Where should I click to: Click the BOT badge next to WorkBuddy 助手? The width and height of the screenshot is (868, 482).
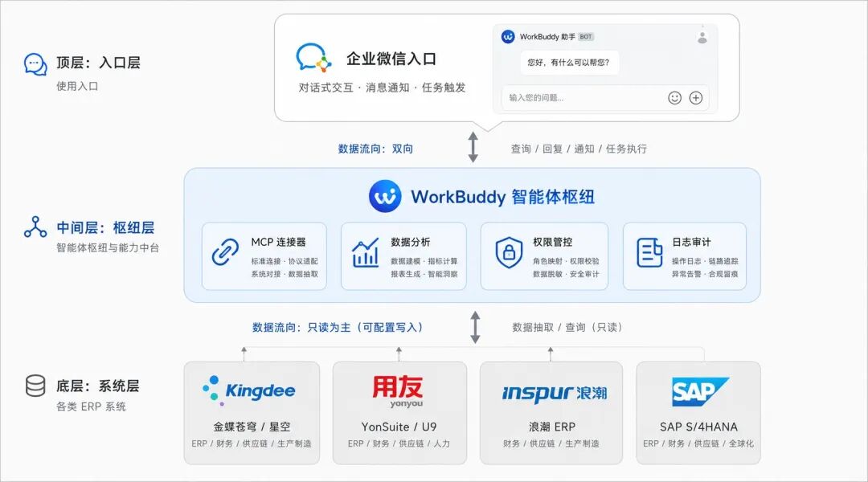(586, 37)
